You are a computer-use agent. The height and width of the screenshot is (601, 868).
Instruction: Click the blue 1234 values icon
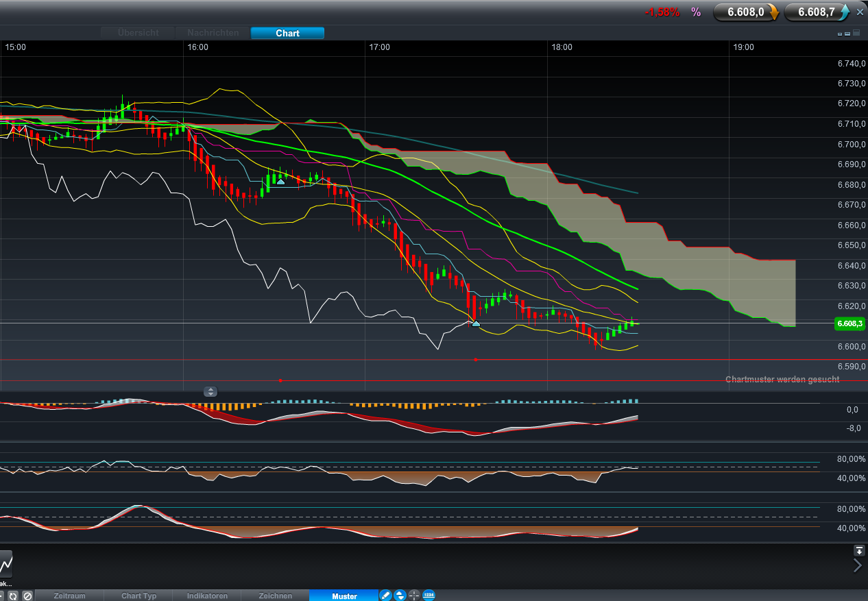click(x=429, y=596)
